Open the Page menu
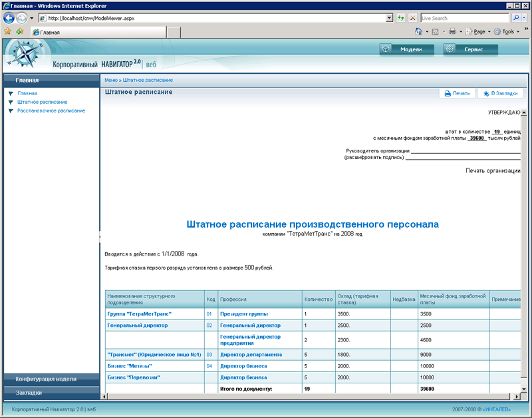532x418 pixels. [x=478, y=31]
